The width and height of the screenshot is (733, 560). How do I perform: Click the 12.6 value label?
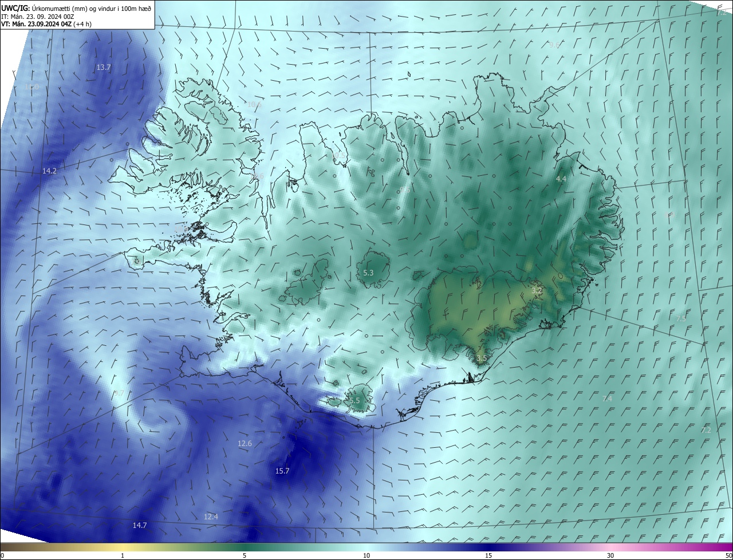[x=245, y=443]
